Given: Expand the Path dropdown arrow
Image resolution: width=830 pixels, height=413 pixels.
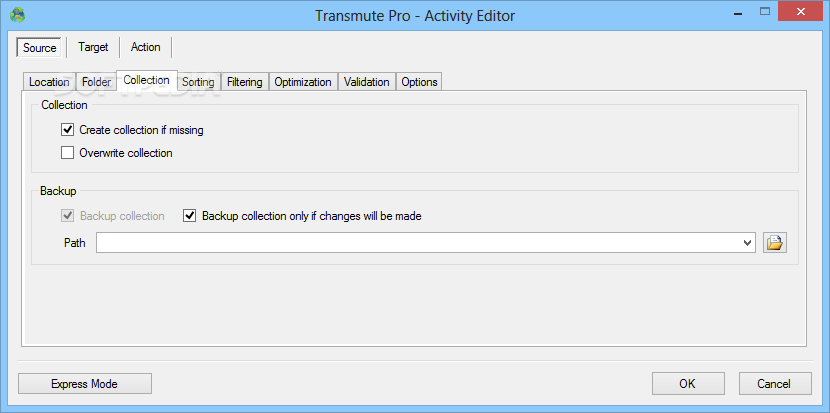Looking at the screenshot, I should tap(747, 243).
